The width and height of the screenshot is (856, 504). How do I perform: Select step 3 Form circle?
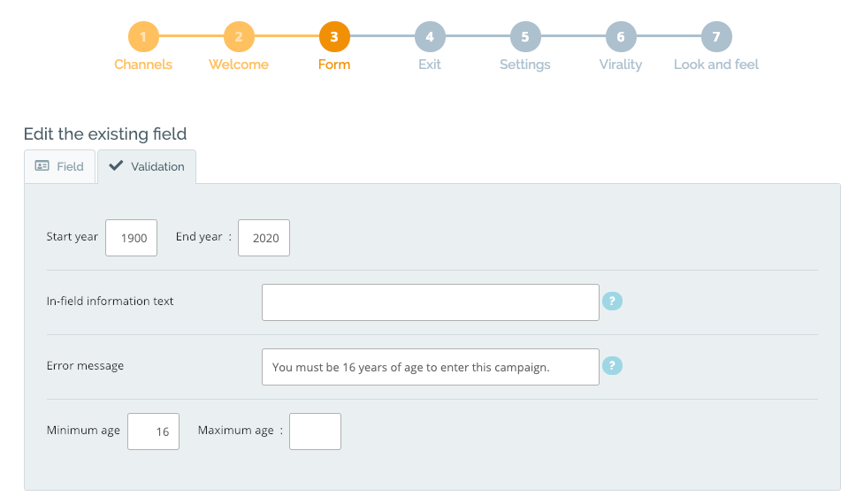point(334,36)
